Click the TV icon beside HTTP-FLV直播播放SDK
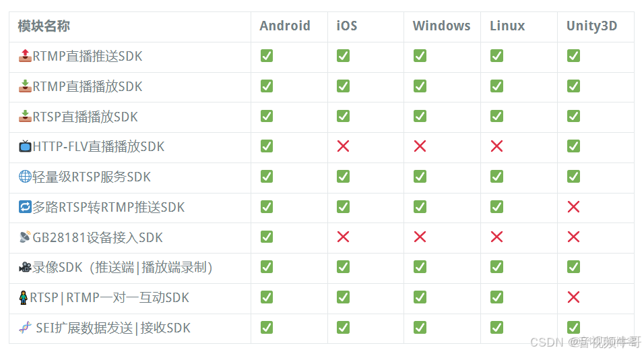 (25, 146)
